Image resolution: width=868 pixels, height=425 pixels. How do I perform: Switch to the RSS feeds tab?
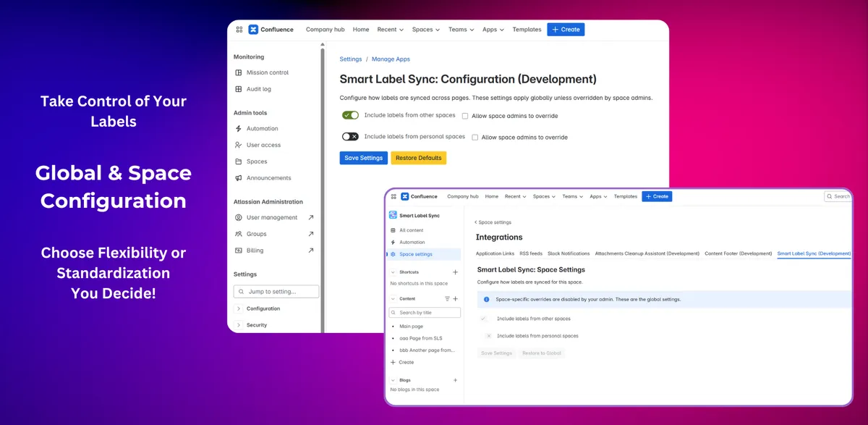click(x=531, y=253)
